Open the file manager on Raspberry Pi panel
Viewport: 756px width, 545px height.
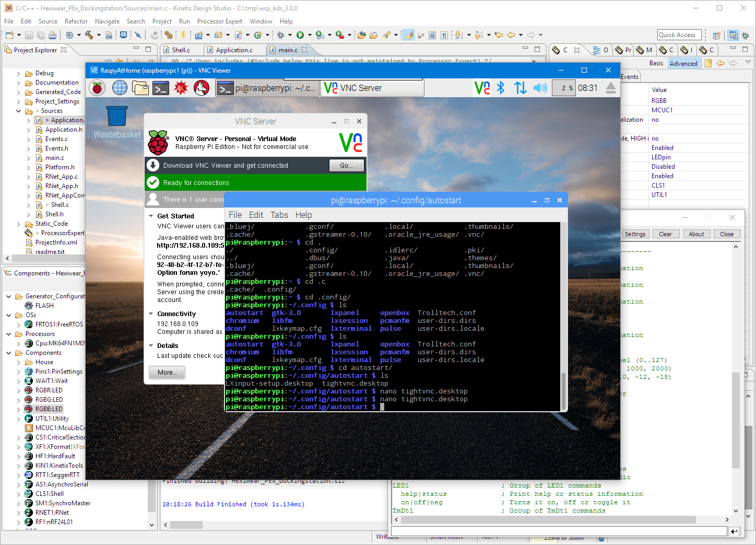point(140,88)
